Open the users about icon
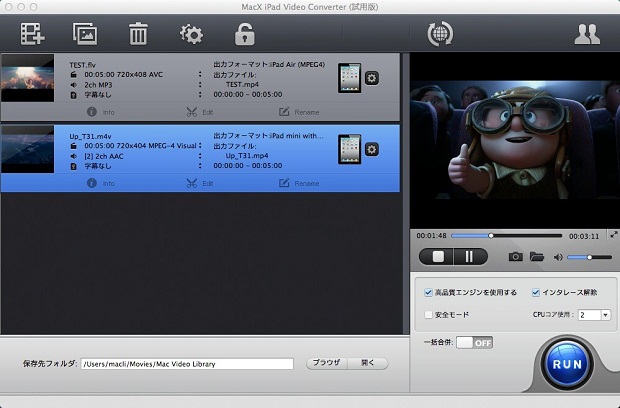 tap(587, 34)
